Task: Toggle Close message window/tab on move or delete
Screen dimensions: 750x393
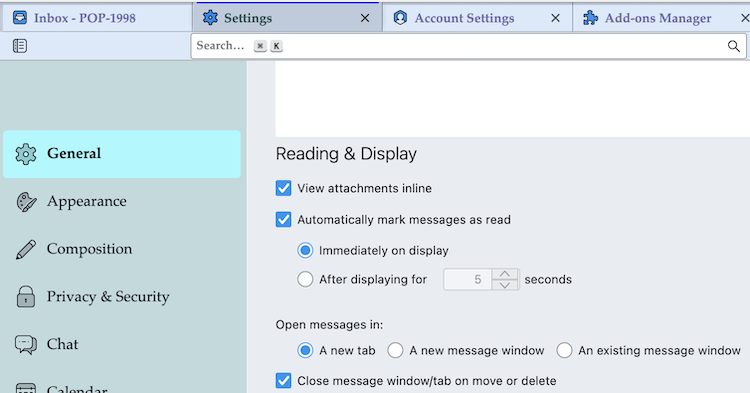Action: tap(283, 381)
